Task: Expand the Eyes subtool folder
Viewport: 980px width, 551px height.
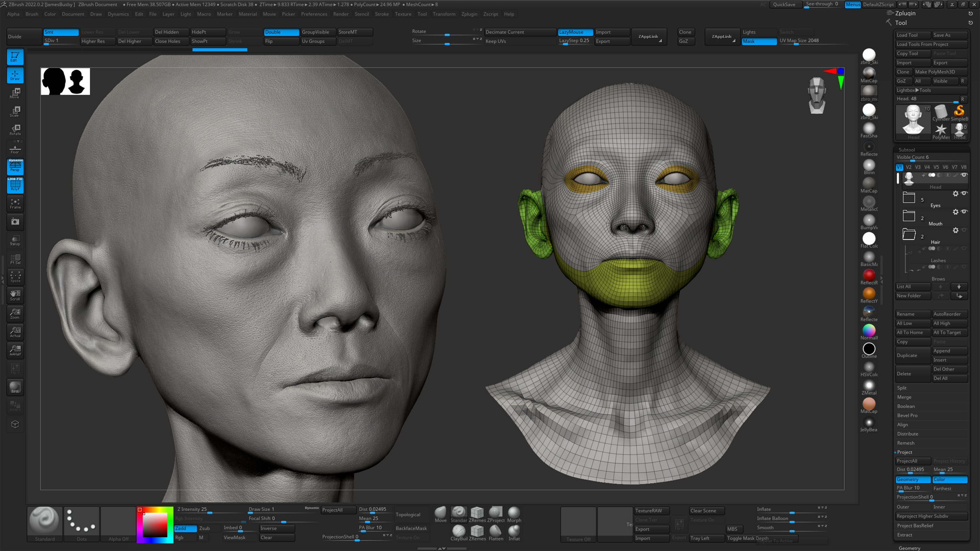Action: [909, 198]
